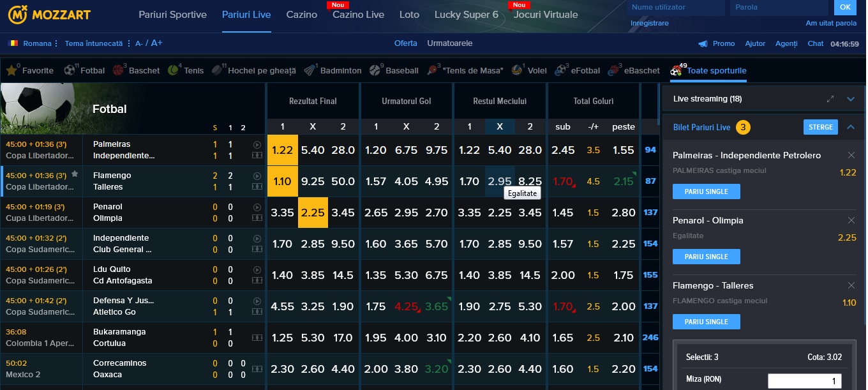Select Bukaramanga 1.25 final result odd

click(x=282, y=338)
